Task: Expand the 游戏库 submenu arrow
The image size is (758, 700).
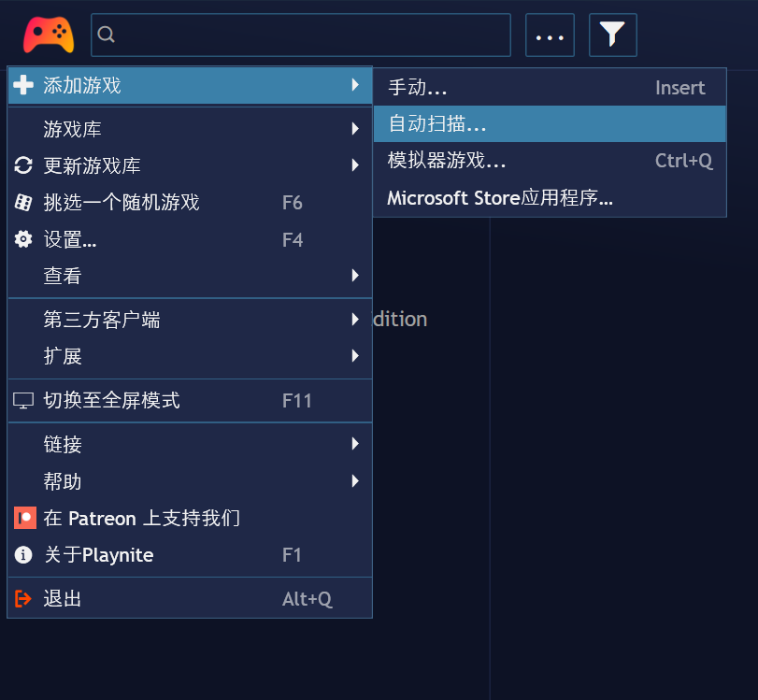Action: (x=356, y=128)
